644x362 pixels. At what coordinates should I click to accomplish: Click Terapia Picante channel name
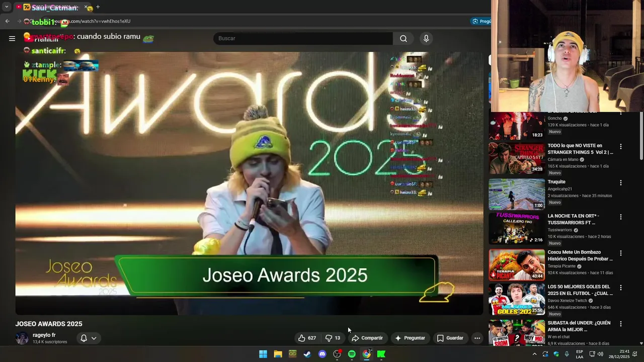click(x=561, y=266)
